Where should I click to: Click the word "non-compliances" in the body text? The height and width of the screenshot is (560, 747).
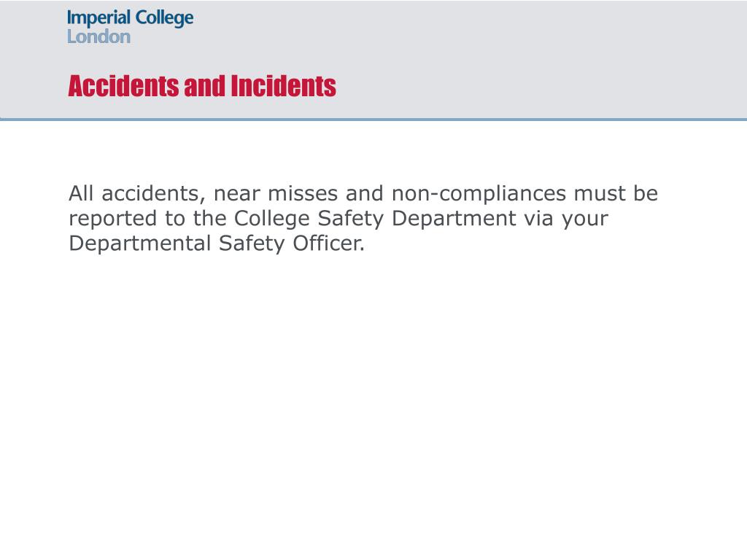[x=479, y=194]
